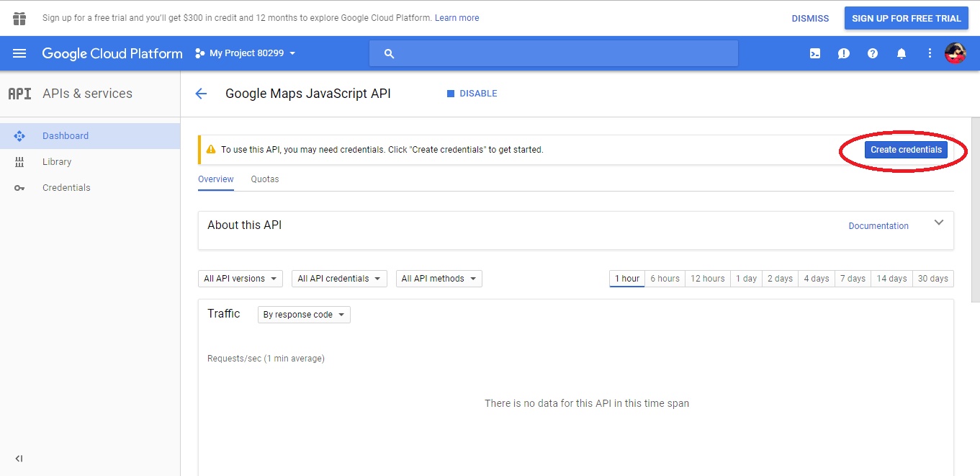Click the Library sidebar icon
980x476 pixels.
[19, 162]
